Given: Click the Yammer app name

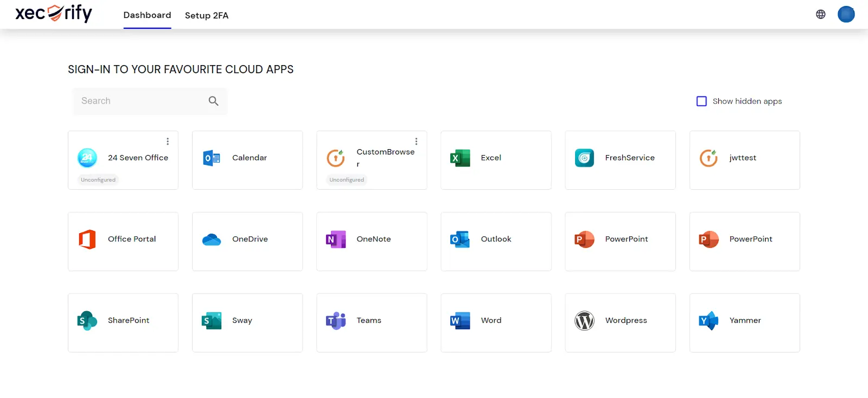Looking at the screenshot, I should click(x=745, y=320).
